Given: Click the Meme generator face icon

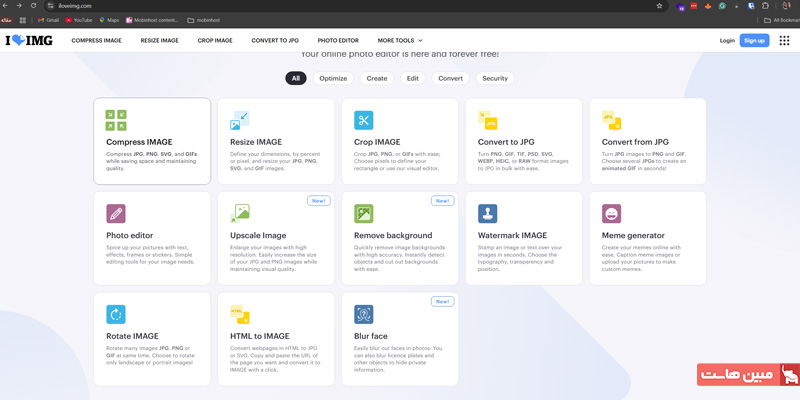Looking at the screenshot, I should point(611,214).
